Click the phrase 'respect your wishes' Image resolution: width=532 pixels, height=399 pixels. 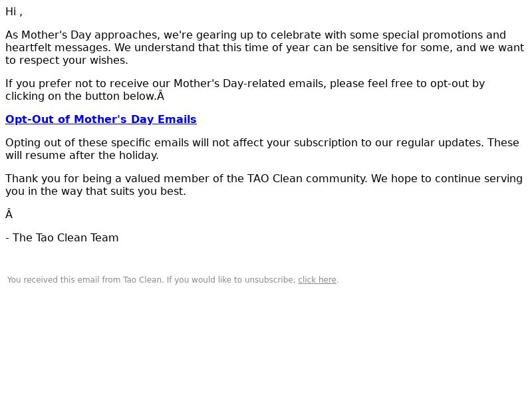point(73,61)
